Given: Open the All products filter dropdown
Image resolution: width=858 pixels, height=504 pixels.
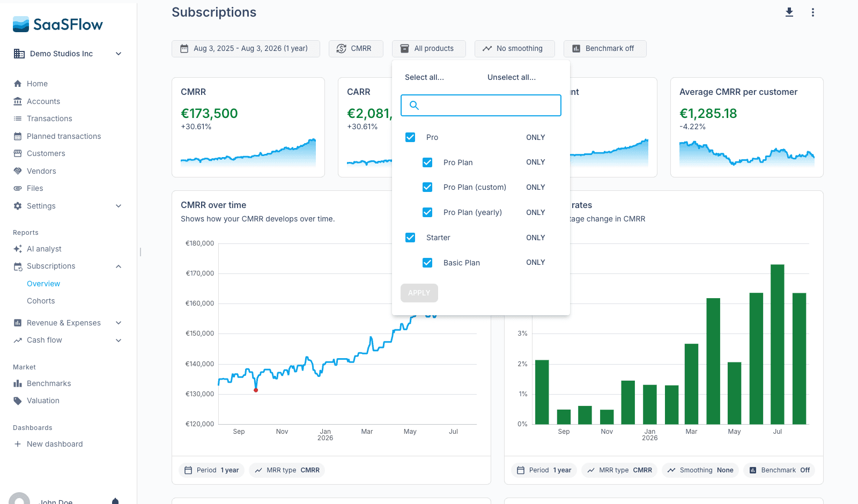Looking at the screenshot, I should click(x=428, y=49).
